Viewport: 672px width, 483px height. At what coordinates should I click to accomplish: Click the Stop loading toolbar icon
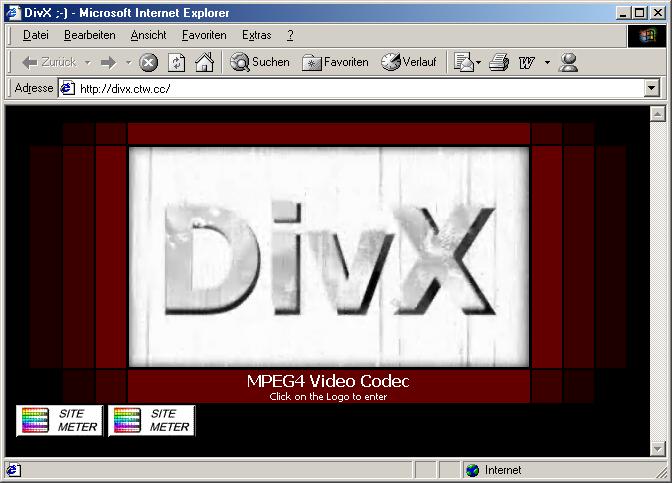point(148,62)
